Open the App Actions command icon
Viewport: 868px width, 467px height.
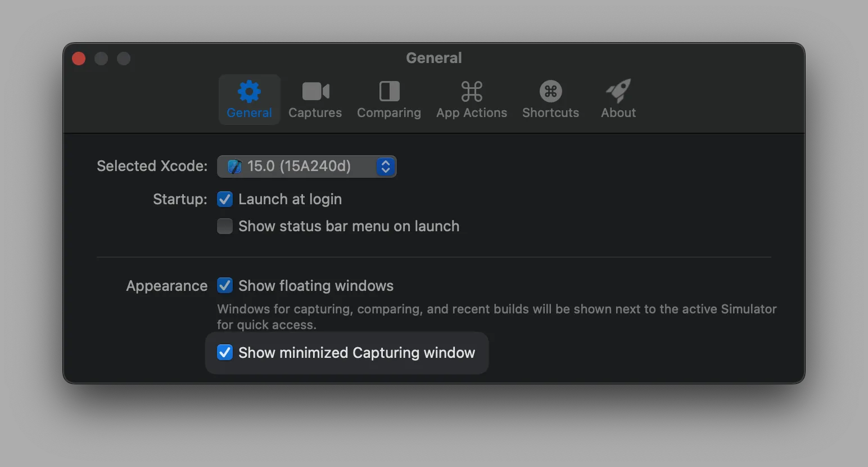[472, 91]
